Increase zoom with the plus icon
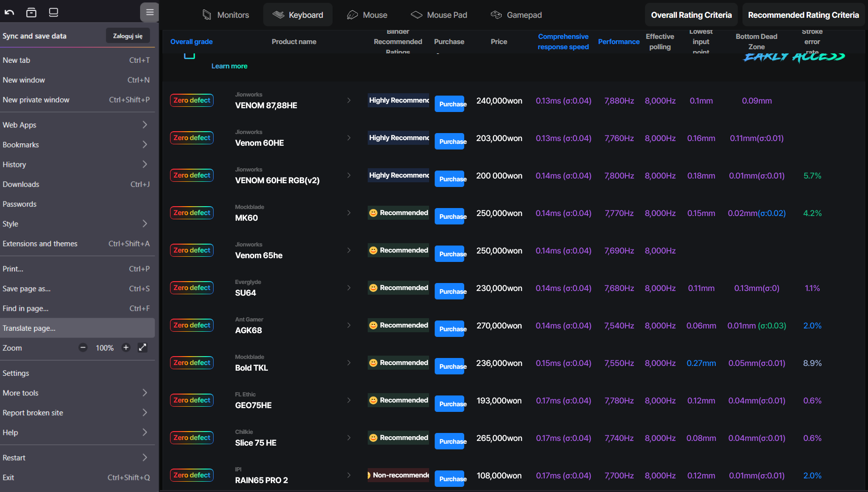This screenshot has height=492, width=868. [126, 348]
